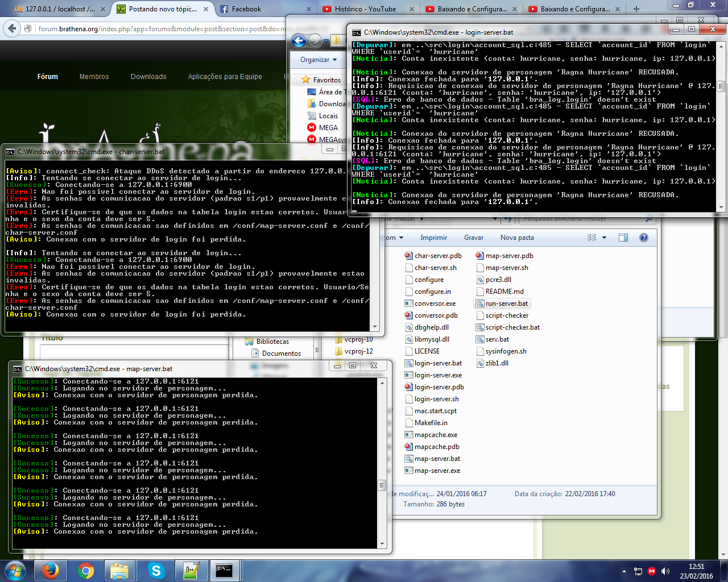Open Notepad++ from the taskbar
Image resolution: width=728 pixels, height=582 pixels.
tap(191, 571)
